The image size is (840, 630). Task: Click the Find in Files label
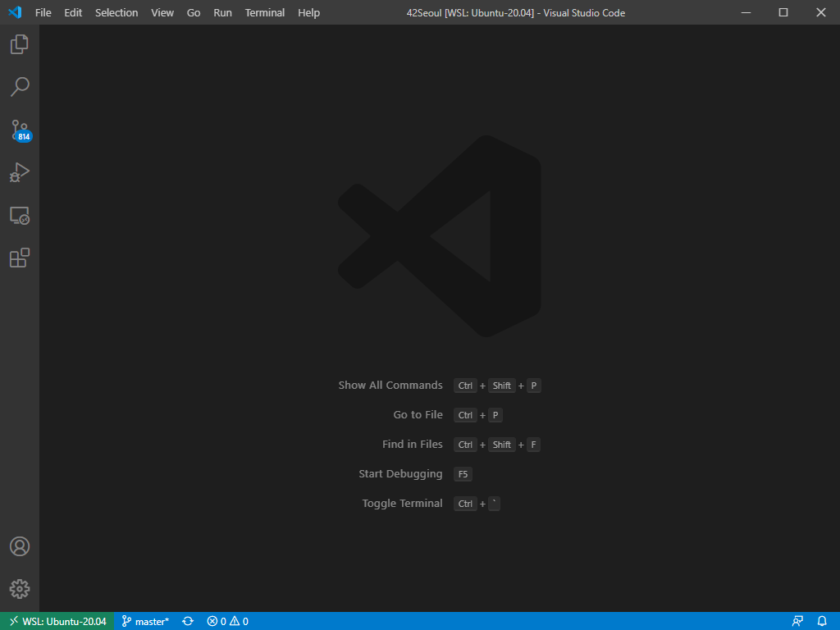click(x=413, y=444)
